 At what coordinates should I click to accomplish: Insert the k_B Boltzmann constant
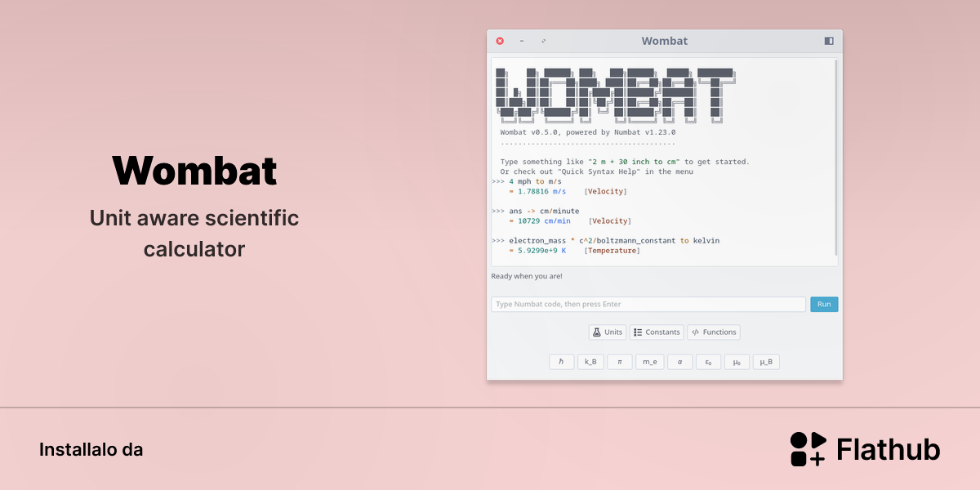[590, 361]
